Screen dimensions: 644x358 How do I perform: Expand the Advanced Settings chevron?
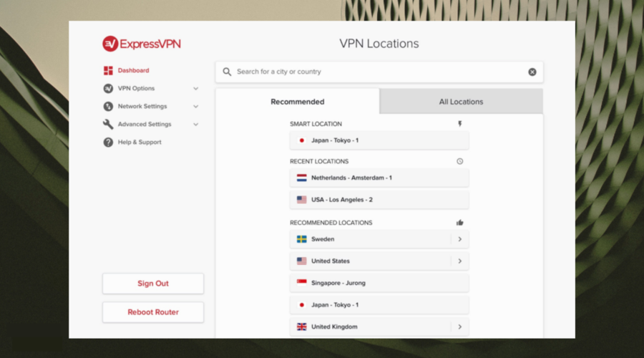(x=196, y=124)
